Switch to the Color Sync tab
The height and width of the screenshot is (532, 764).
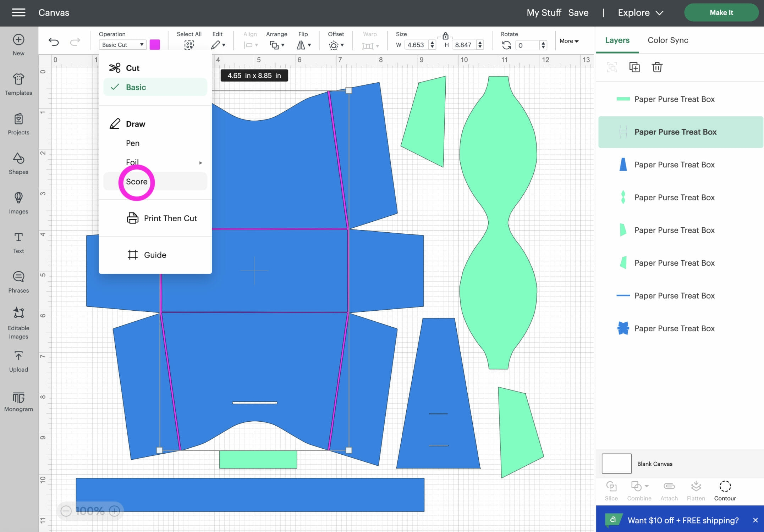coord(667,40)
